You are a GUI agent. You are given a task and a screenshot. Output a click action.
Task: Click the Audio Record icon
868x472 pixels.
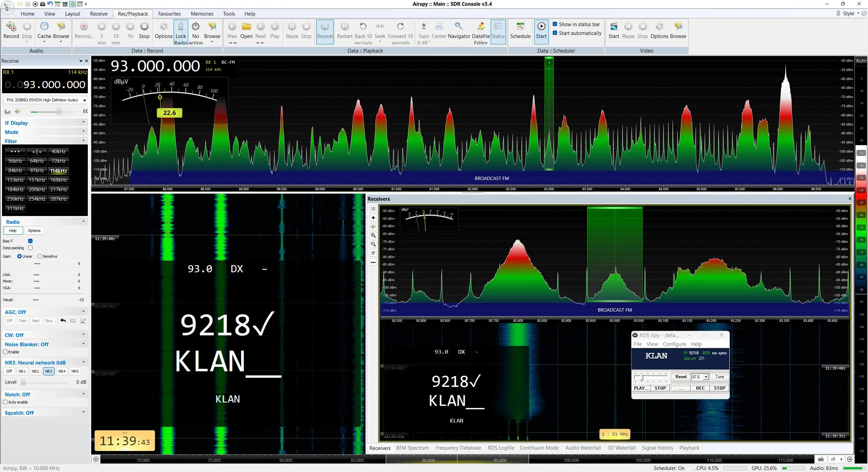point(11,26)
